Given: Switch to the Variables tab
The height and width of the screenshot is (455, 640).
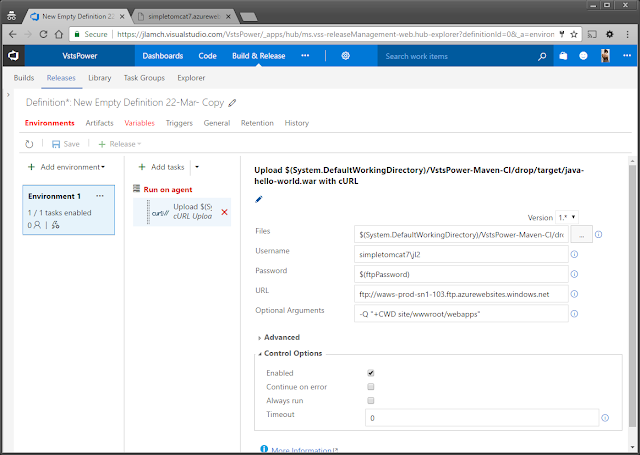Looking at the screenshot, I should tap(140, 123).
